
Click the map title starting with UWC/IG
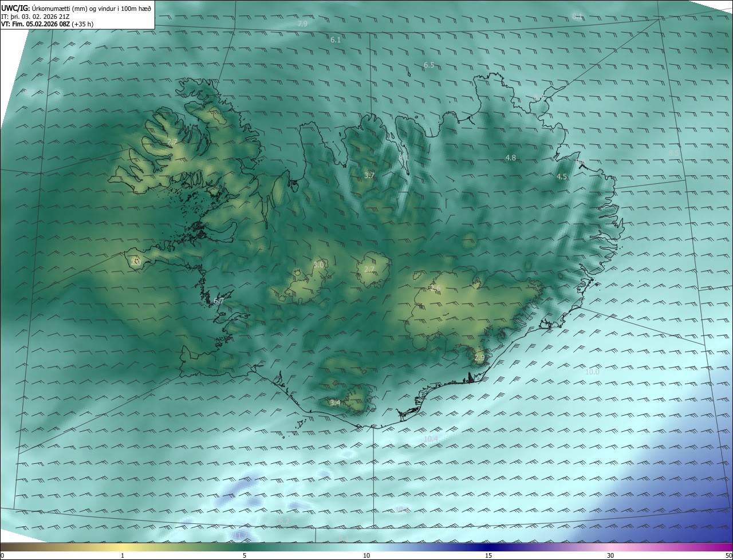pyautogui.click(x=76, y=8)
